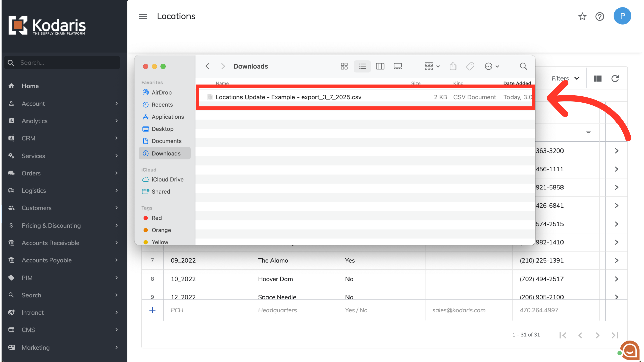The height and width of the screenshot is (362, 644).
Task: Click the hamburger menu icon
Action: tap(143, 16)
